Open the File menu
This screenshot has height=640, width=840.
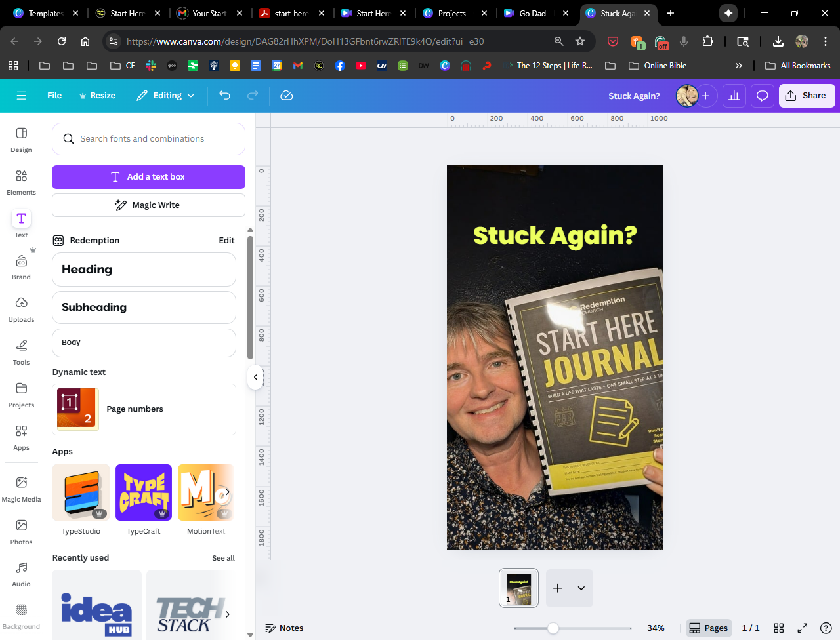54,96
